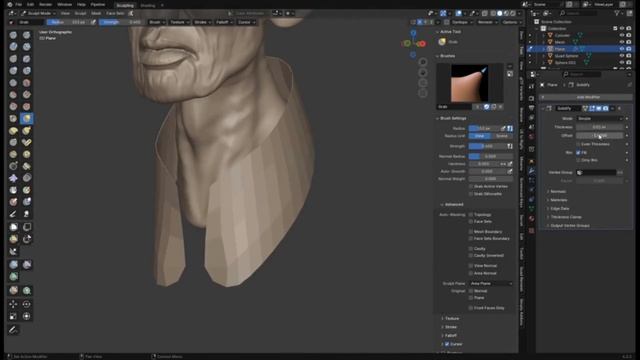
Task: Enable Grab Active Vertex checkbox
Action: (471, 187)
